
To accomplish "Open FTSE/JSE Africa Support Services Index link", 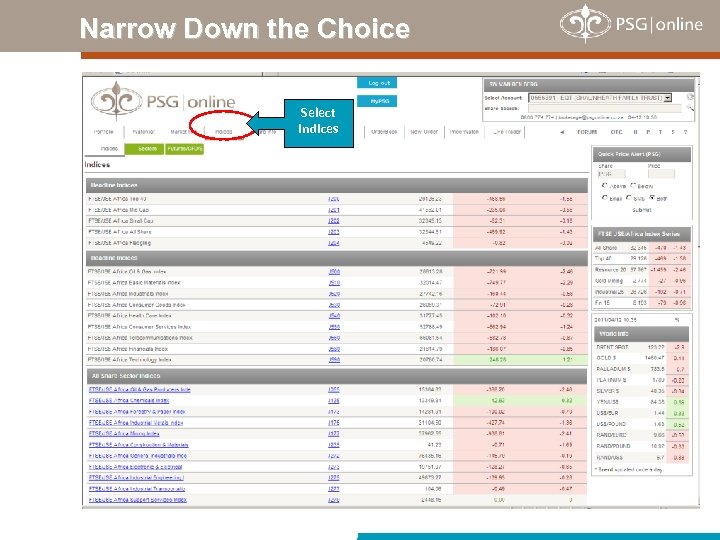I will [137, 500].
